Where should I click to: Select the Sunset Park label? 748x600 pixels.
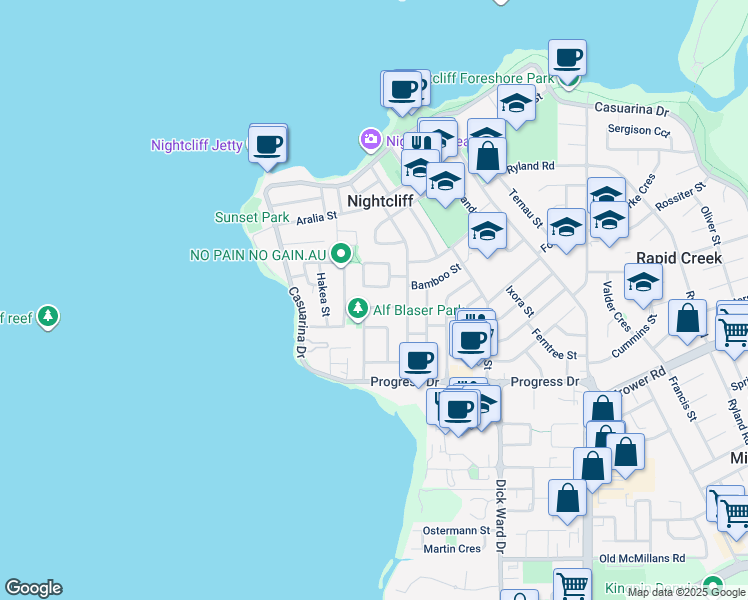pyautogui.click(x=252, y=217)
